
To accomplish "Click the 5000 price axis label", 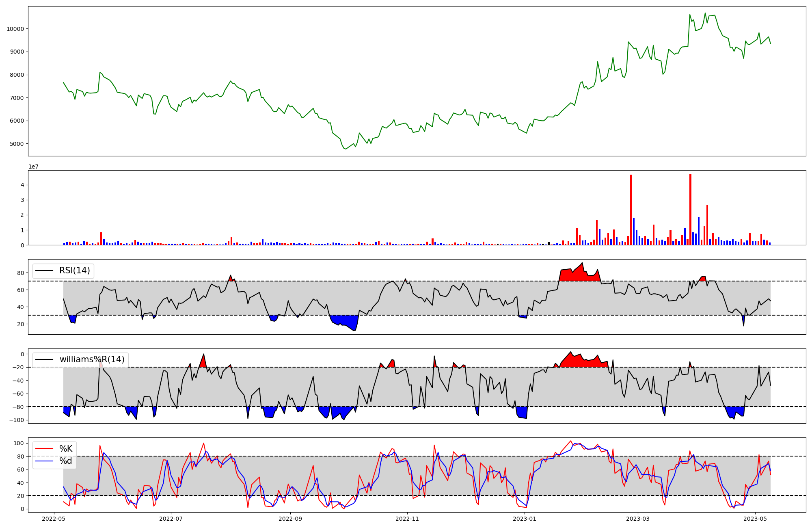I will [17, 144].
